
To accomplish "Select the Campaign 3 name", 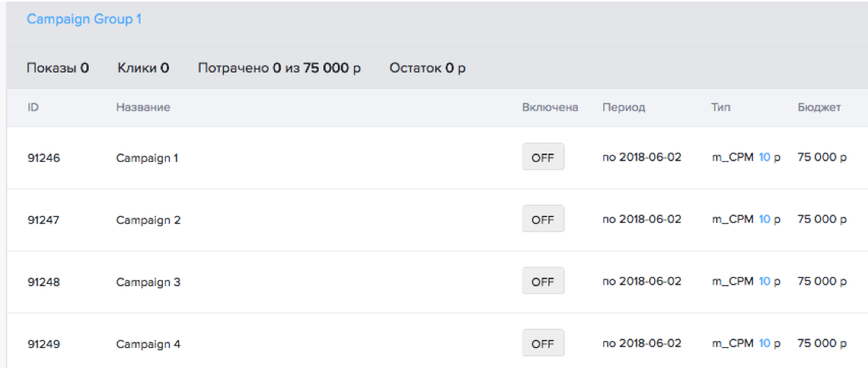I will tap(148, 282).
